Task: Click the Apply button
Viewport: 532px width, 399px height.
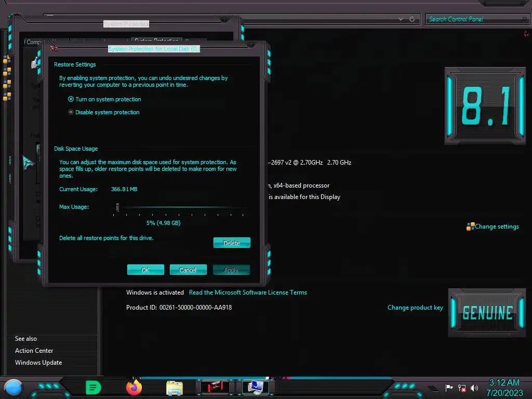Action: pos(231,270)
